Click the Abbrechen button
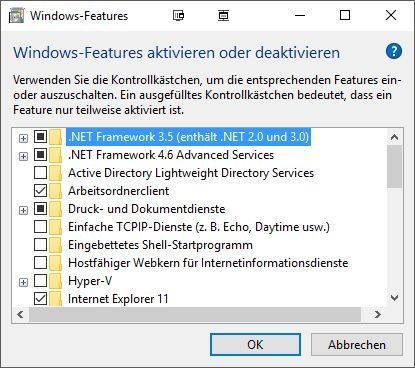 (357, 344)
